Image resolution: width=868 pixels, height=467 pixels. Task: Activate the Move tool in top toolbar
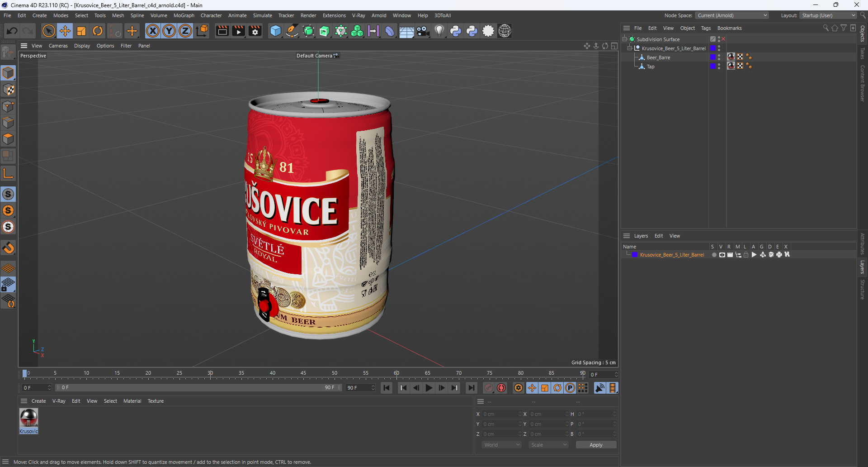click(x=65, y=31)
